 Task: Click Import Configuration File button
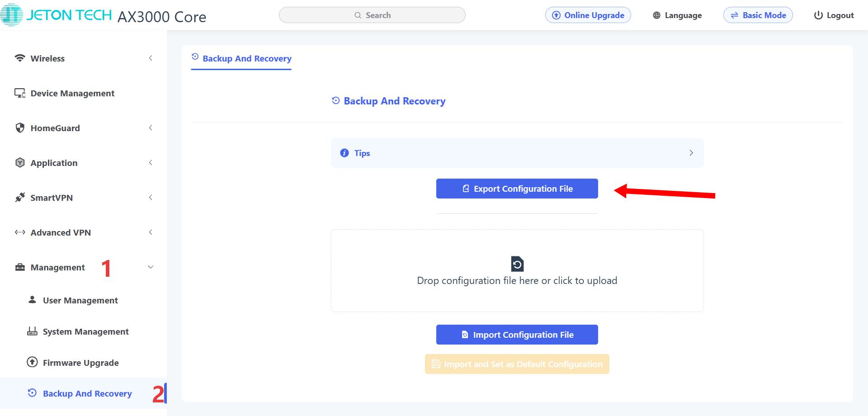click(517, 335)
